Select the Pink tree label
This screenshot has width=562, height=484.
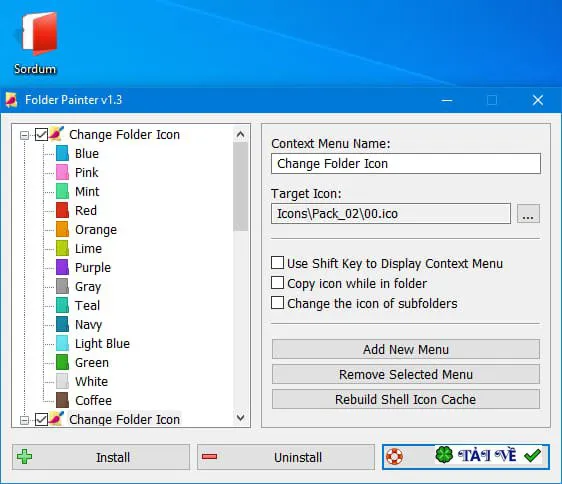click(86, 172)
